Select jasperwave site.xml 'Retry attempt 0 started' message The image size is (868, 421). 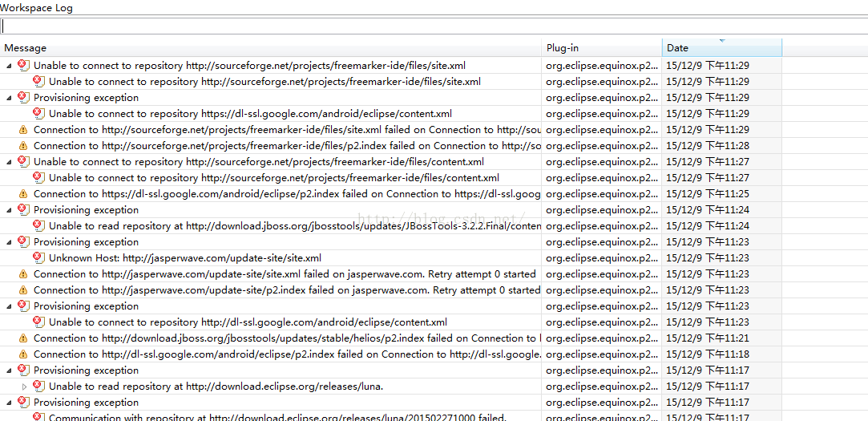tap(285, 274)
